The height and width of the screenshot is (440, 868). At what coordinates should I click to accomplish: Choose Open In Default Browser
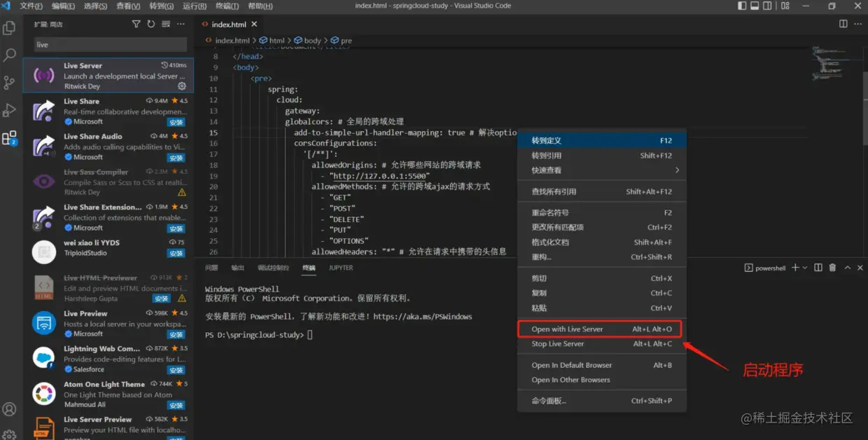click(602, 365)
